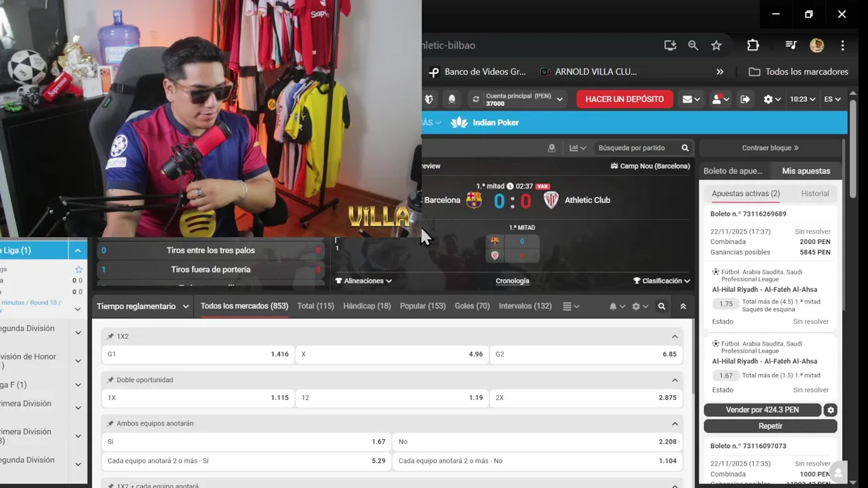
Task: Bet on 1X at 1.115
Action: 198,398
